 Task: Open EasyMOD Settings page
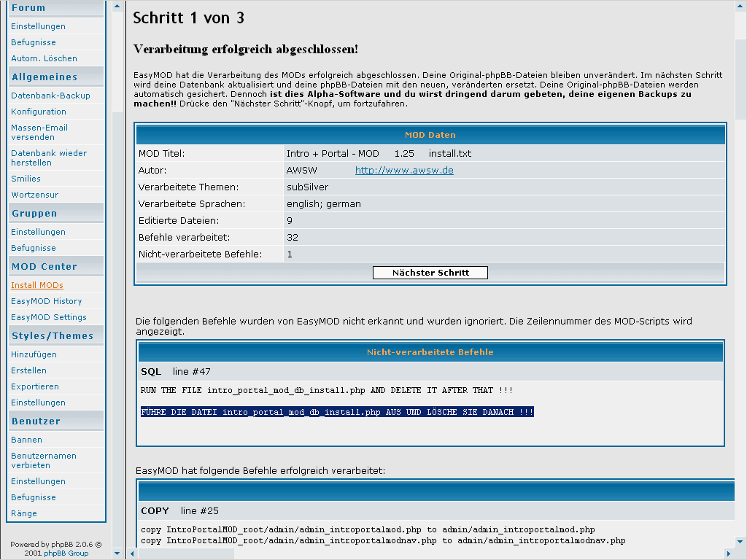pyautogui.click(x=49, y=317)
